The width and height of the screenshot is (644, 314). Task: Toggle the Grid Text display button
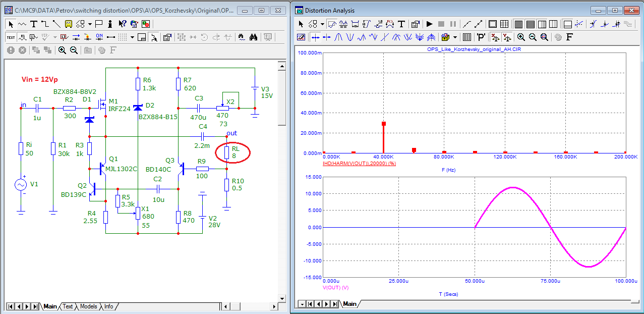click(10, 37)
